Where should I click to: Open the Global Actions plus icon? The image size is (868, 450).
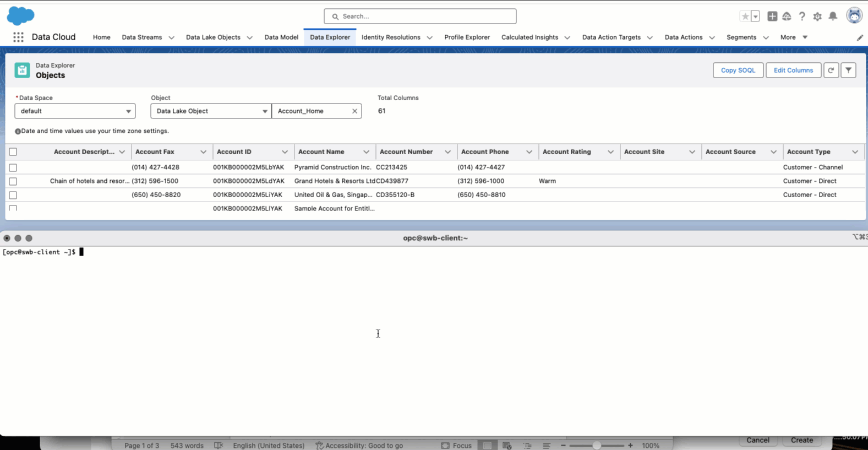click(772, 17)
